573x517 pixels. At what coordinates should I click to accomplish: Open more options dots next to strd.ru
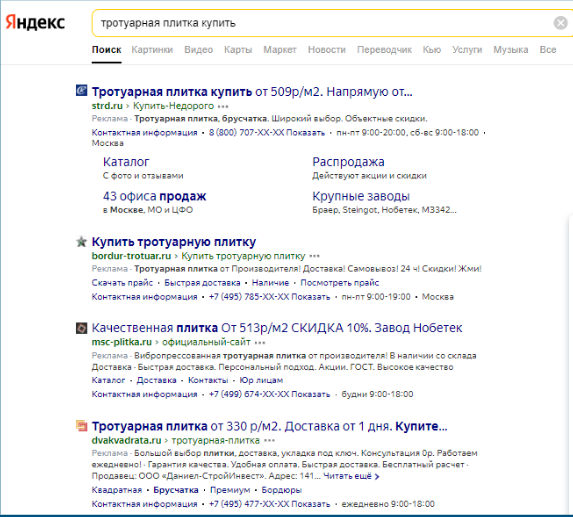pos(223,107)
